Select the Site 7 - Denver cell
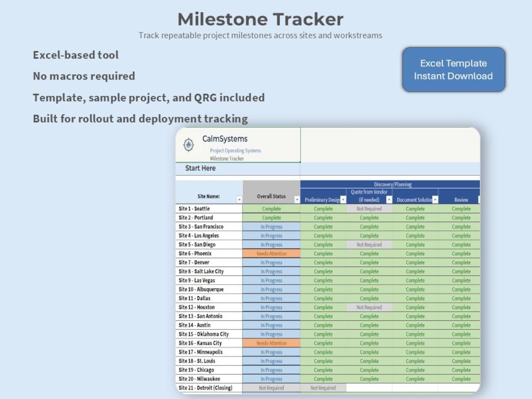The width and height of the screenshot is (532, 399). click(x=209, y=262)
